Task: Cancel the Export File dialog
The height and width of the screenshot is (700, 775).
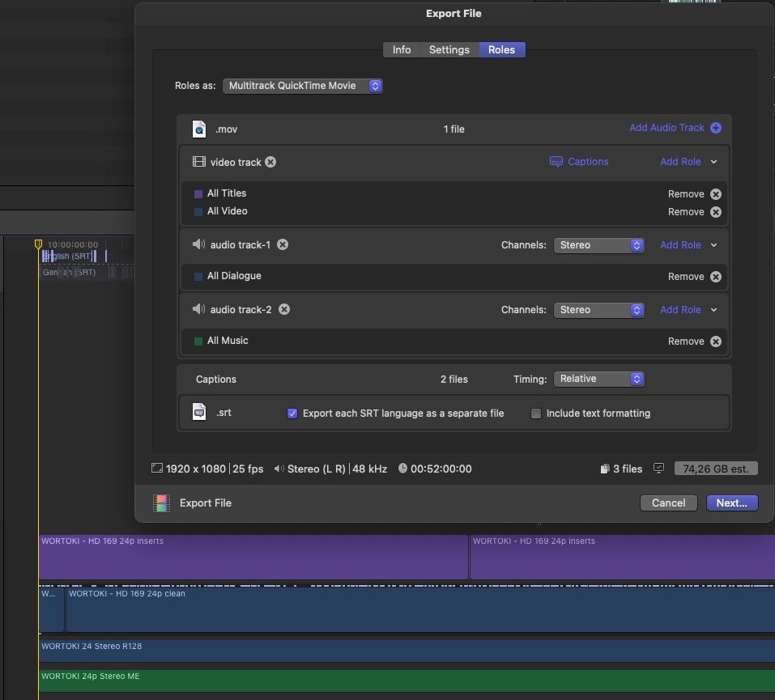Action: click(668, 503)
